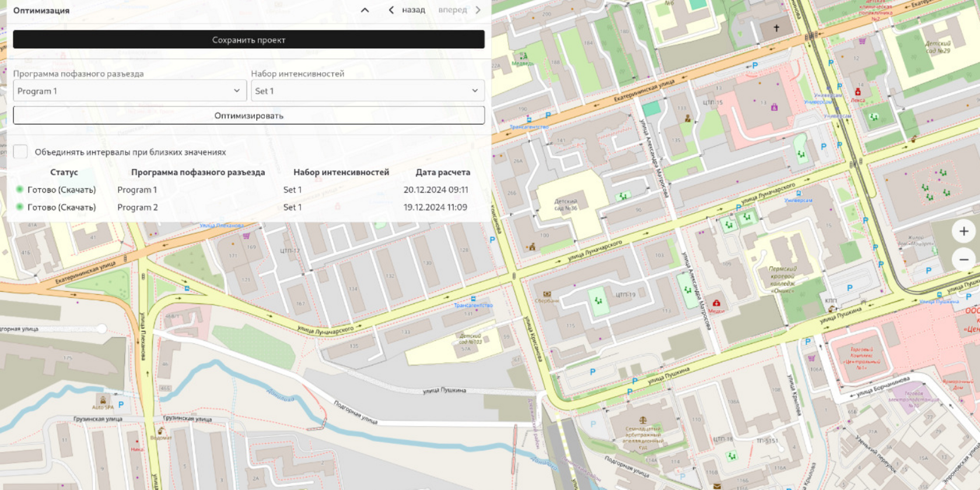The height and width of the screenshot is (490, 980).
Task: Click the Медси medical icon on the map
Action: click(716, 303)
